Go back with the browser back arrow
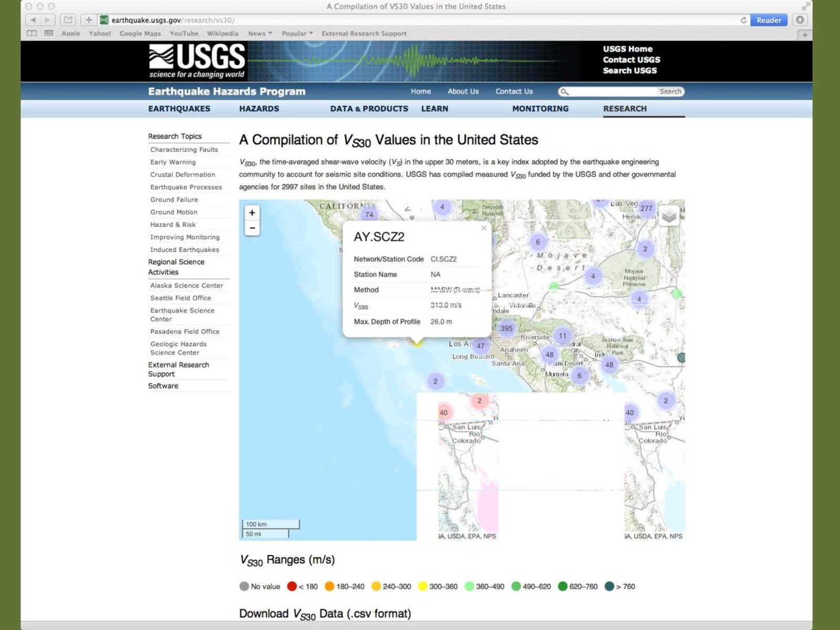This screenshot has width=840, height=630. (x=33, y=20)
